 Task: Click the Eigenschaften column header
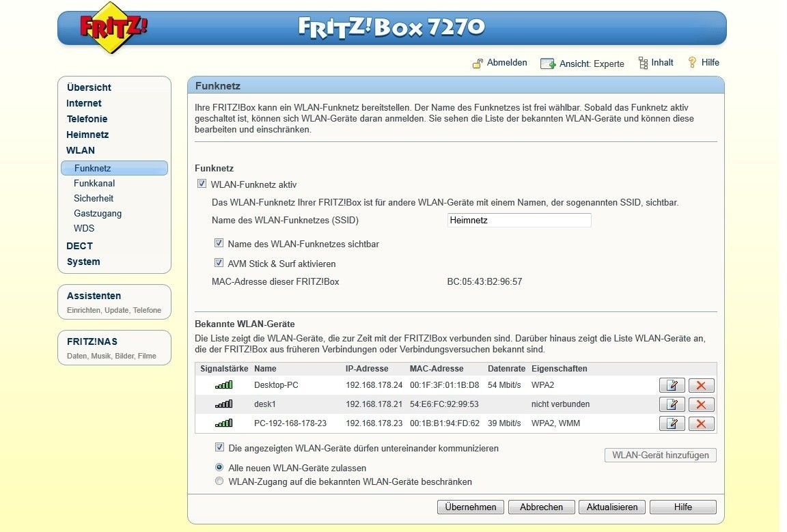pos(559,368)
